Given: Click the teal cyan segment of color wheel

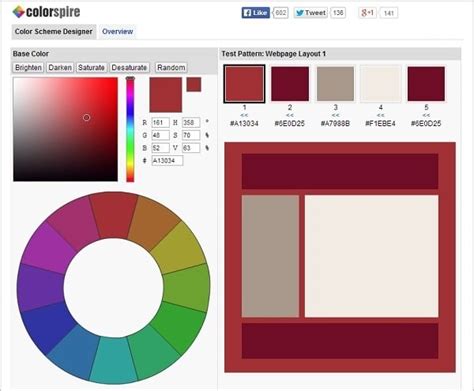Looking at the screenshot, I should [x=113, y=360].
